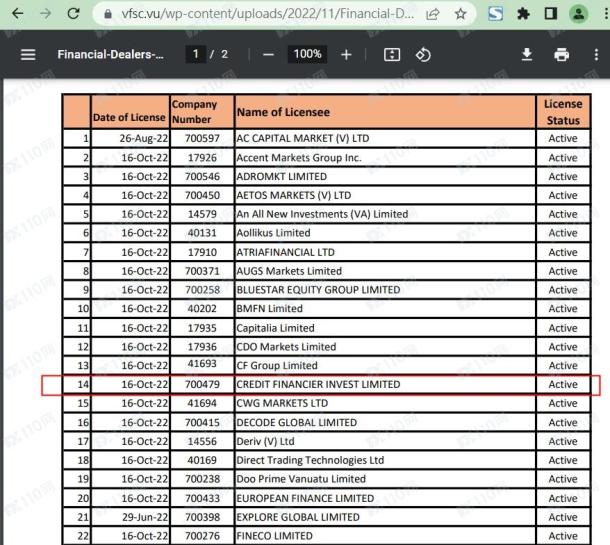This screenshot has height=545, width=610.
Task: Select CDO Markets Limited entry
Action: point(286,347)
